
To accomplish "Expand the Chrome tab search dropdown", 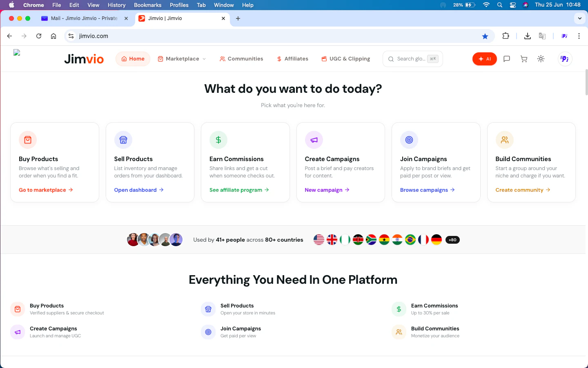I will point(579,18).
